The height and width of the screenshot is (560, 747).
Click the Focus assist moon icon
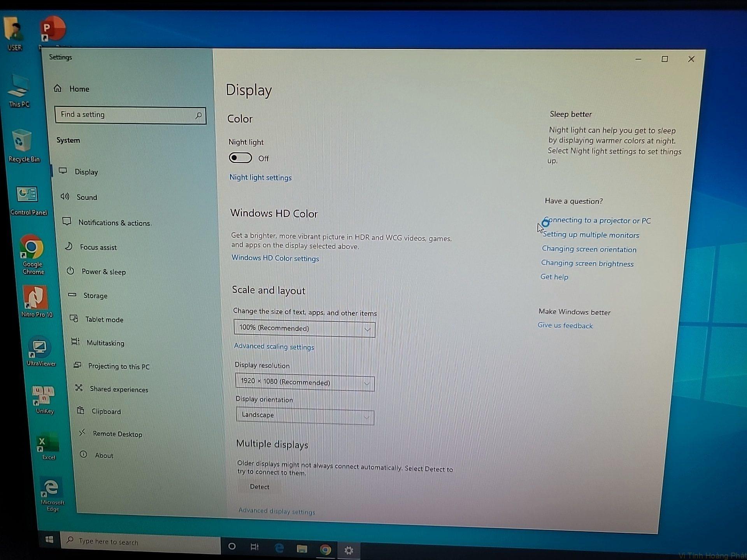click(68, 246)
